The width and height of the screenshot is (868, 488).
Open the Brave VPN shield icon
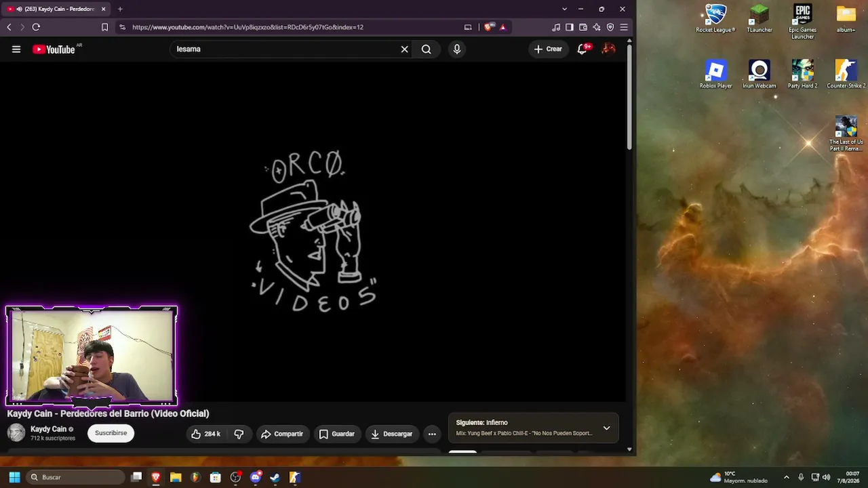pyautogui.click(x=610, y=27)
